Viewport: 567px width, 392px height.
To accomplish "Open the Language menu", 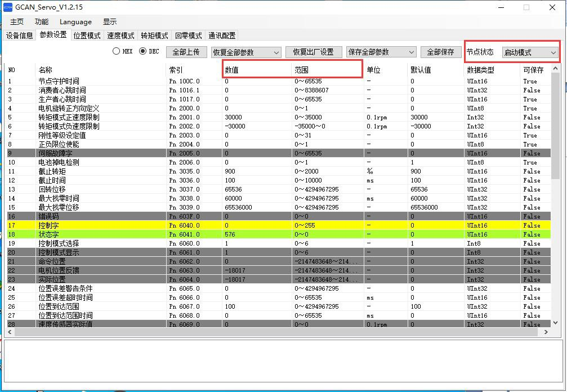I will coord(75,21).
